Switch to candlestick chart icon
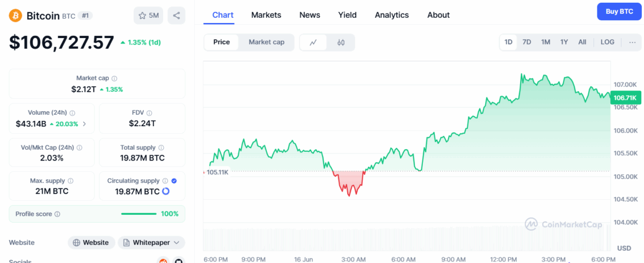This screenshot has height=263, width=644. (341, 42)
